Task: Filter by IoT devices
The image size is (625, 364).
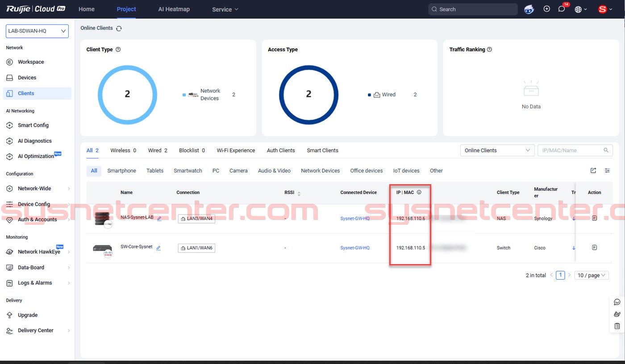Action: pos(406,171)
